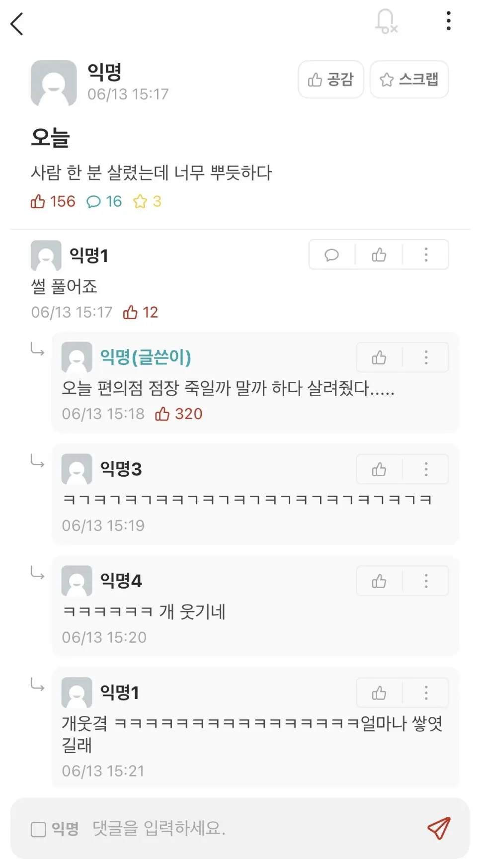480x868 pixels.
Task: Open the post's three-dot options menu
Action: tap(448, 21)
